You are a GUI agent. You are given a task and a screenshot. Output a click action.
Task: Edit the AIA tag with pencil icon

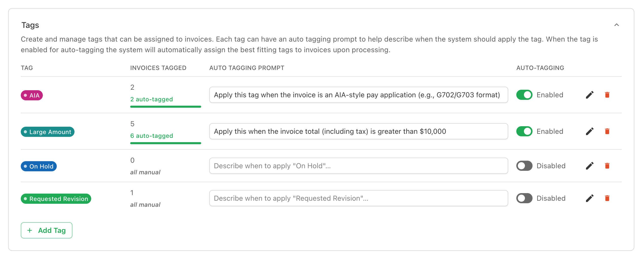pyautogui.click(x=590, y=95)
